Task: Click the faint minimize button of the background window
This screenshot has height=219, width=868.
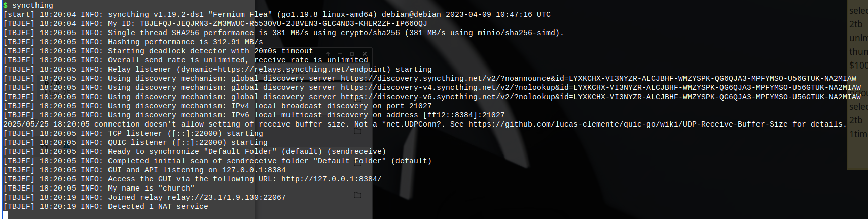Action: coord(340,54)
